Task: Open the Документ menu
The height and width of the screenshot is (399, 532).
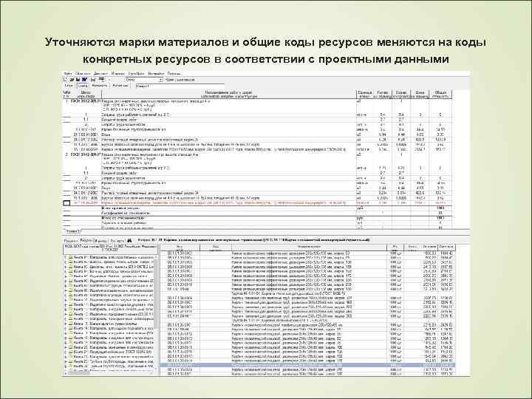Action: point(100,73)
